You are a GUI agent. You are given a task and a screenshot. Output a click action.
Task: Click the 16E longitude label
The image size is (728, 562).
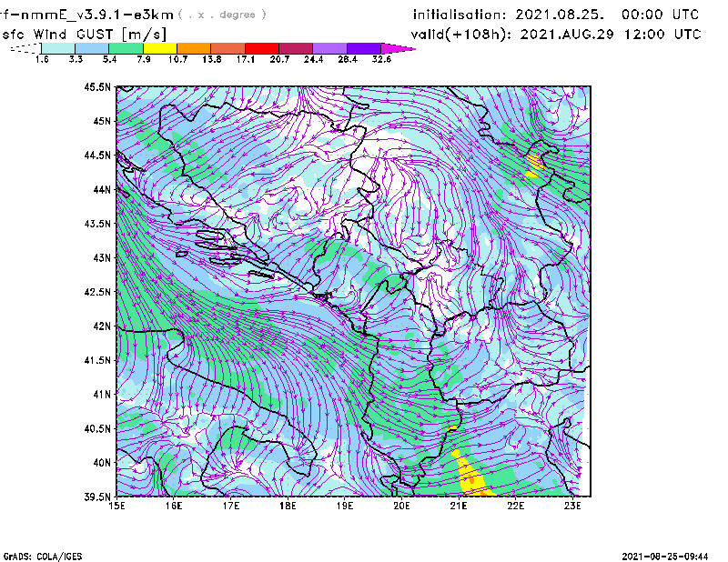tap(174, 506)
